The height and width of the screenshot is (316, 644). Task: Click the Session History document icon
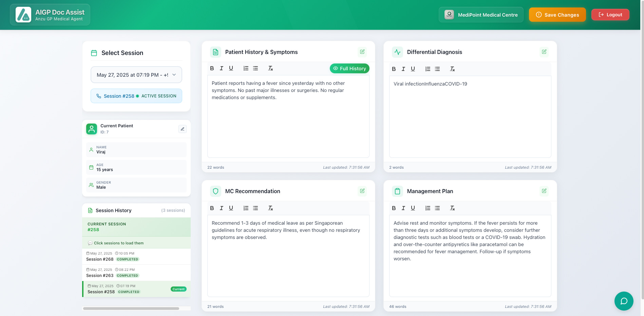pos(90,210)
